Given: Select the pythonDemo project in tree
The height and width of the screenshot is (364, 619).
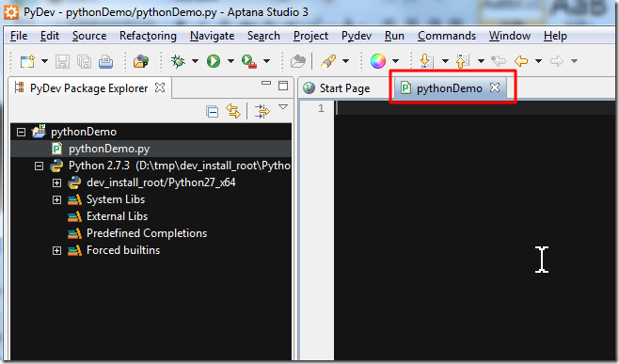Looking at the screenshot, I should pos(84,132).
